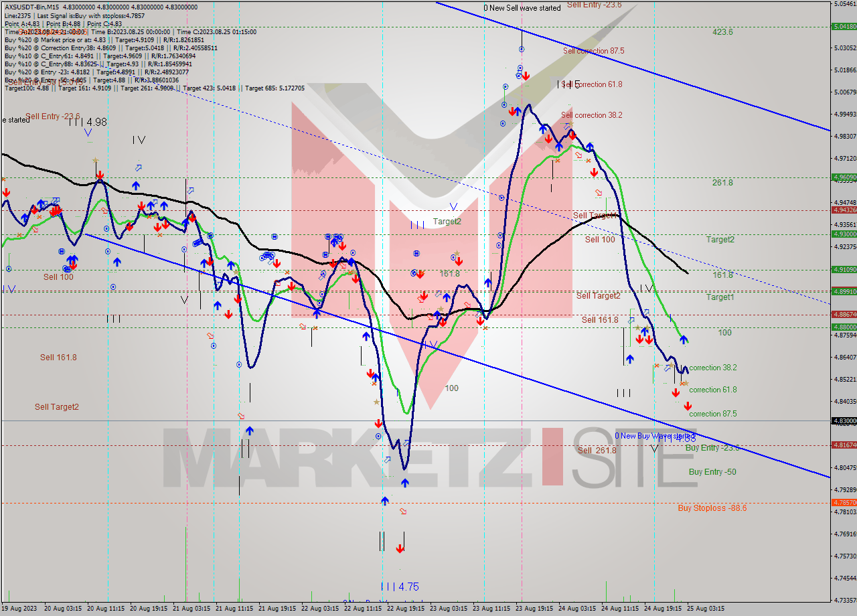Select the Buy Entry -50 label
This screenshot has width=857, height=616.
[x=712, y=472]
